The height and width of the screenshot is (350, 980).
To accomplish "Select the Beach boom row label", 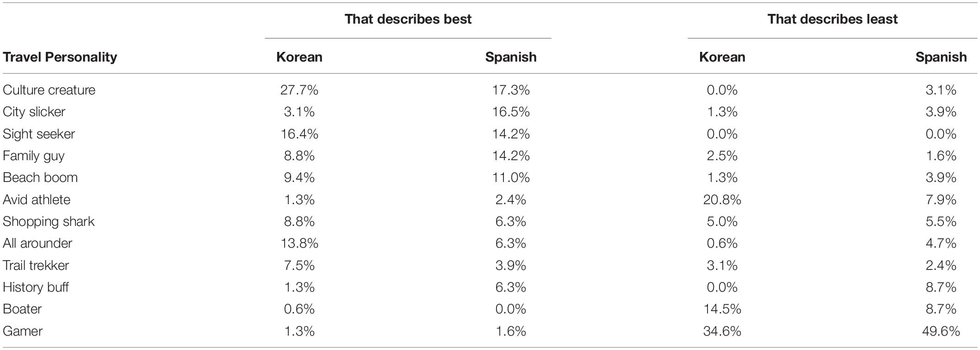I will tap(40, 177).
